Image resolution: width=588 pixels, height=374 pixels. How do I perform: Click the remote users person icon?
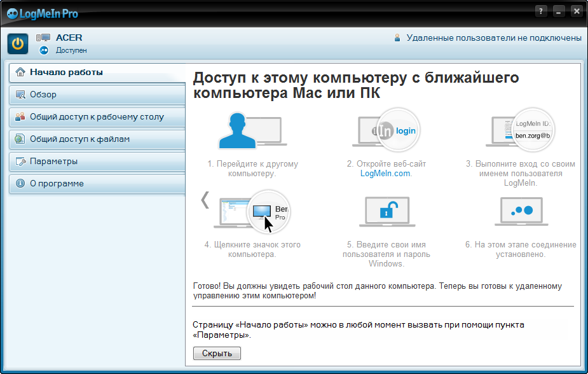397,38
